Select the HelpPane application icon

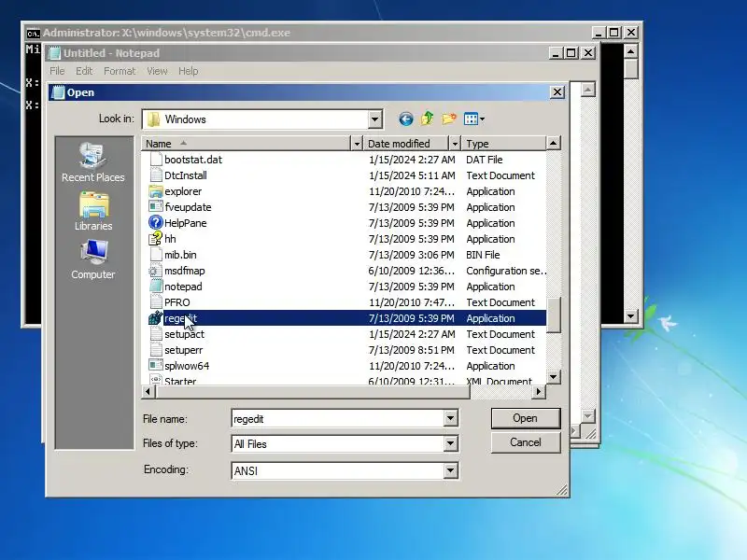click(156, 223)
